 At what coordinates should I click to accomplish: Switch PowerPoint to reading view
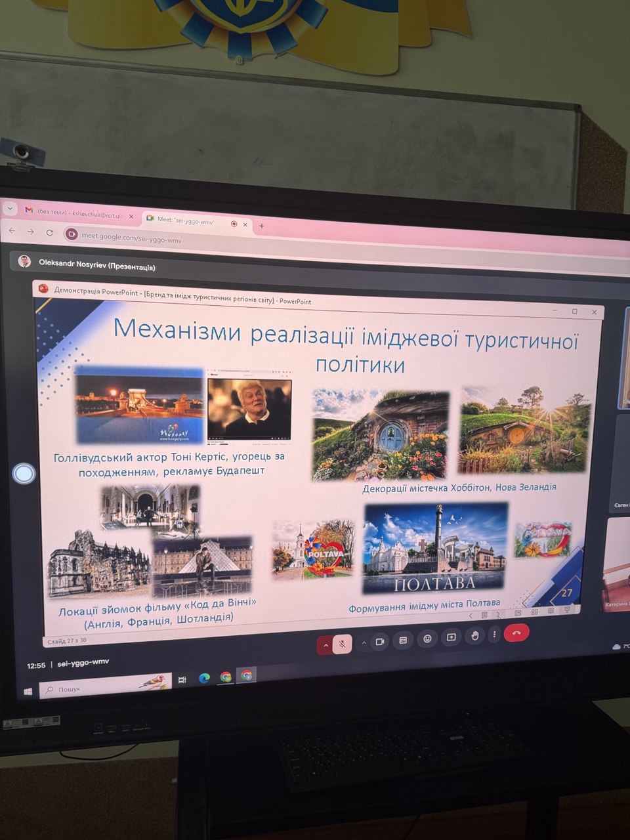pyautogui.click(x=551, y=611)
